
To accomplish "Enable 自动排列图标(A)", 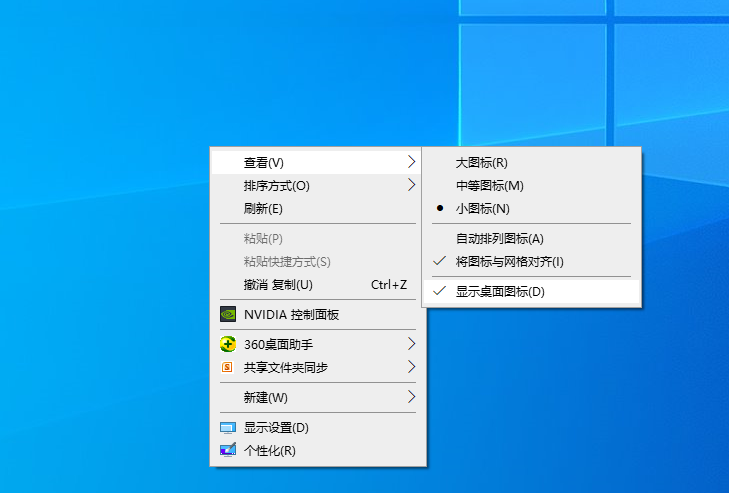I will pyautogui.click(x=532, y=239).
